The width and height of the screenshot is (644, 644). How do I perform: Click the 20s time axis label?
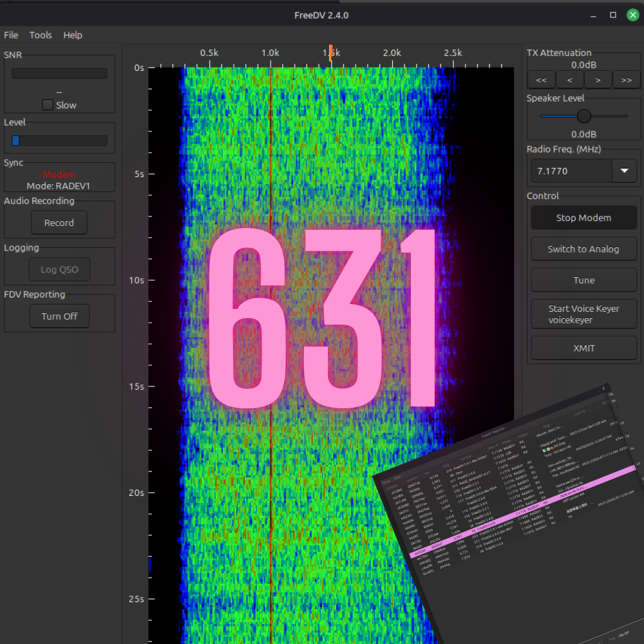tap(137, 493)
